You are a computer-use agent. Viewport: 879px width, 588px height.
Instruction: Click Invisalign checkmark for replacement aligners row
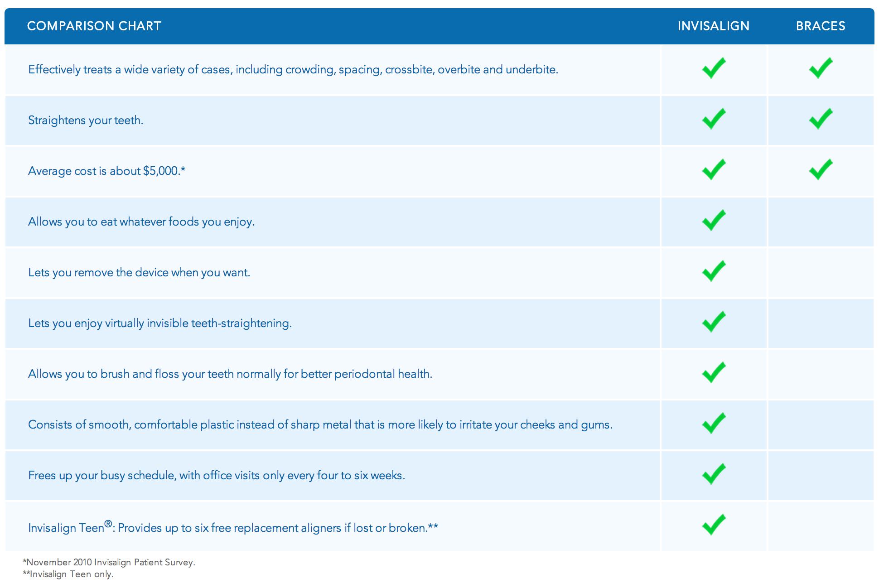click(714, 525)
